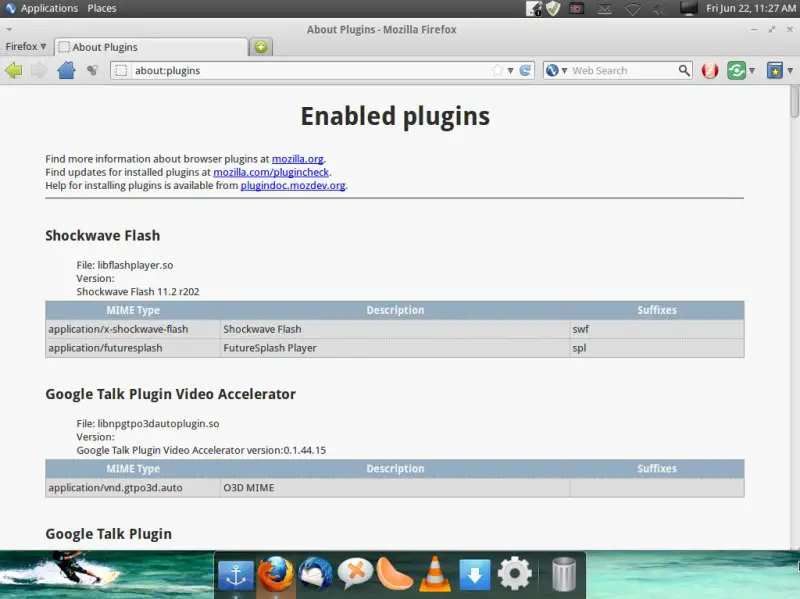Click the gray three-circle icon beside the home button

point(92,70)
